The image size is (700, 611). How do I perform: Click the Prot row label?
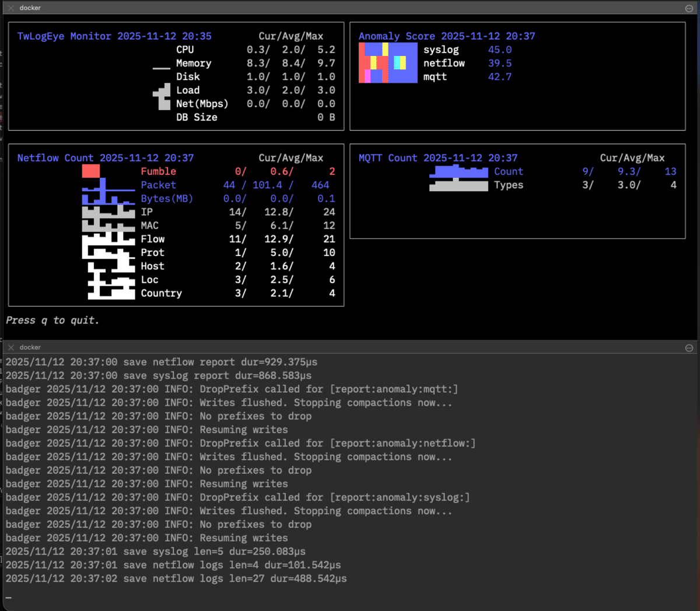(x=152, y=252)
